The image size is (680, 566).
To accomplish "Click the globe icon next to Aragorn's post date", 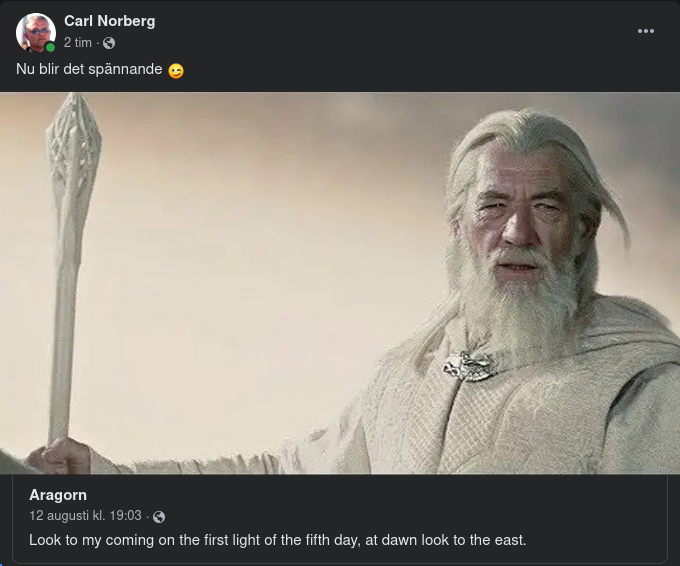I will pos(159,517).
